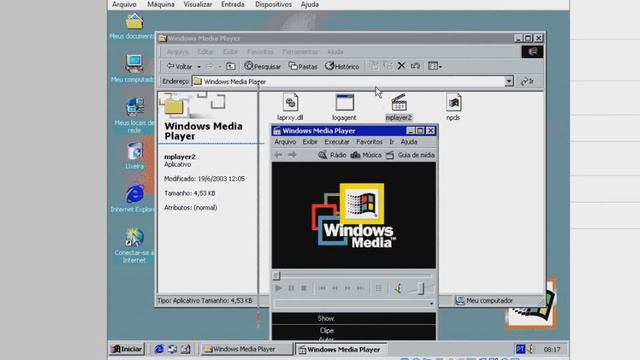Viewport: 640px width, 360px height.
Task: Open the Guia de mídia button
Action: pyautogui.click(x=410, y=155)
